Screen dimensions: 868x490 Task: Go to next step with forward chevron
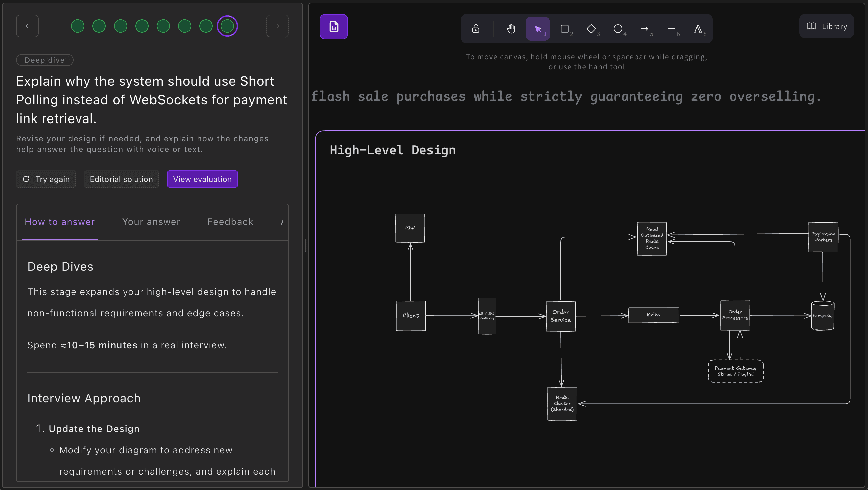pyautogui.click(x=278, y=26)
